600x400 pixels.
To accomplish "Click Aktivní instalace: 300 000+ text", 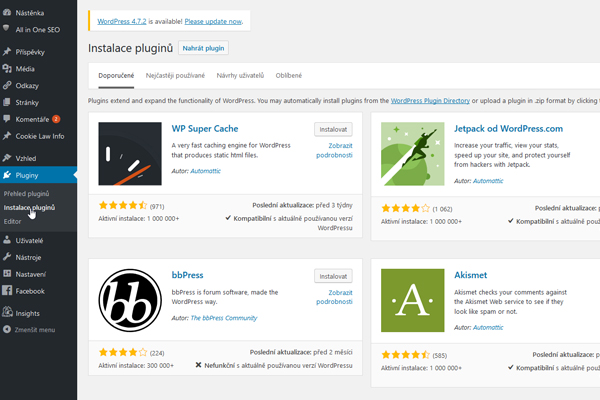I will 136,366.
